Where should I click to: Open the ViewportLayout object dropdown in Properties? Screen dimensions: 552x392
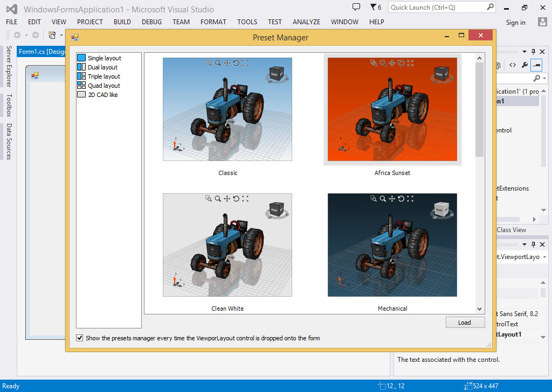544,257
